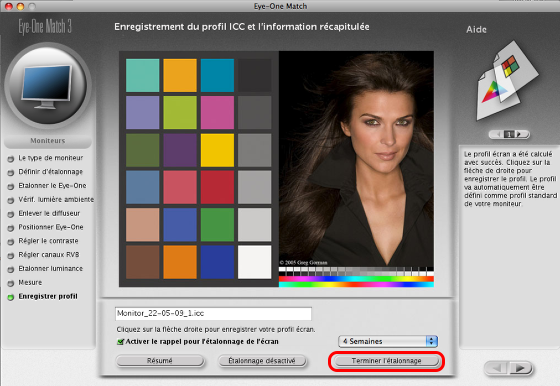Click the bullet beside Etalonner le Eye-One
560x386 pixels.
[11, 186]
